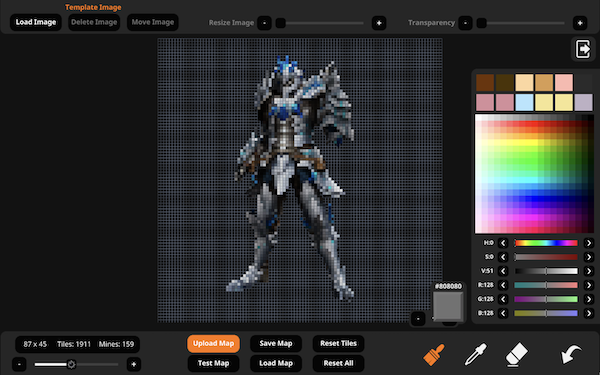Click right arrow of V value slider

[589, 271]
